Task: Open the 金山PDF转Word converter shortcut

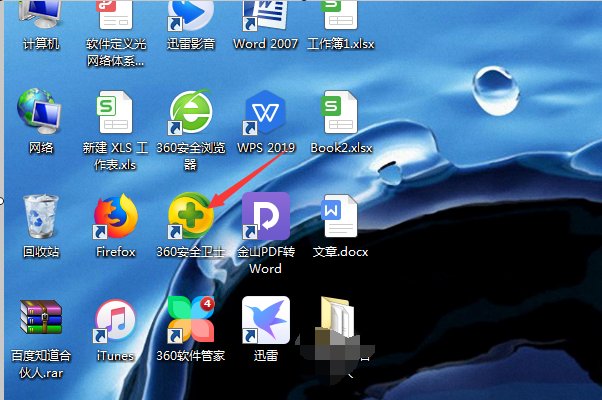Action: (x=266, y=216)
